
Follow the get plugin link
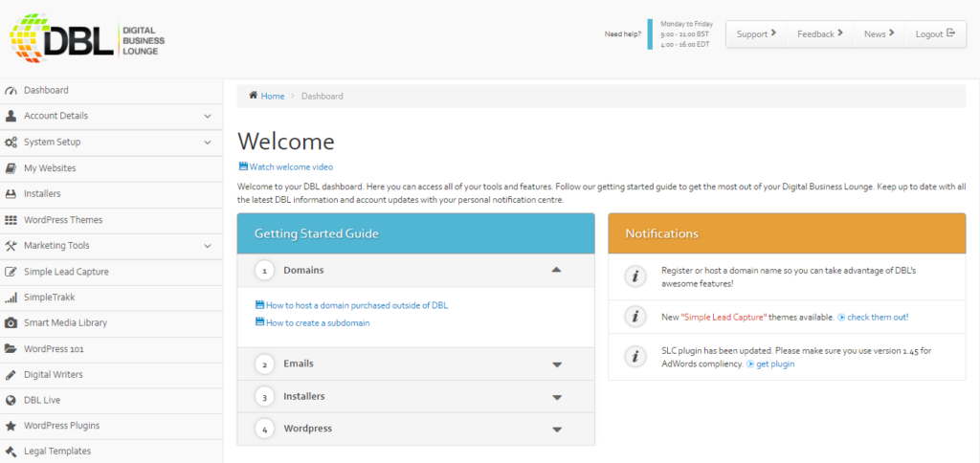[x=775, y=364]
